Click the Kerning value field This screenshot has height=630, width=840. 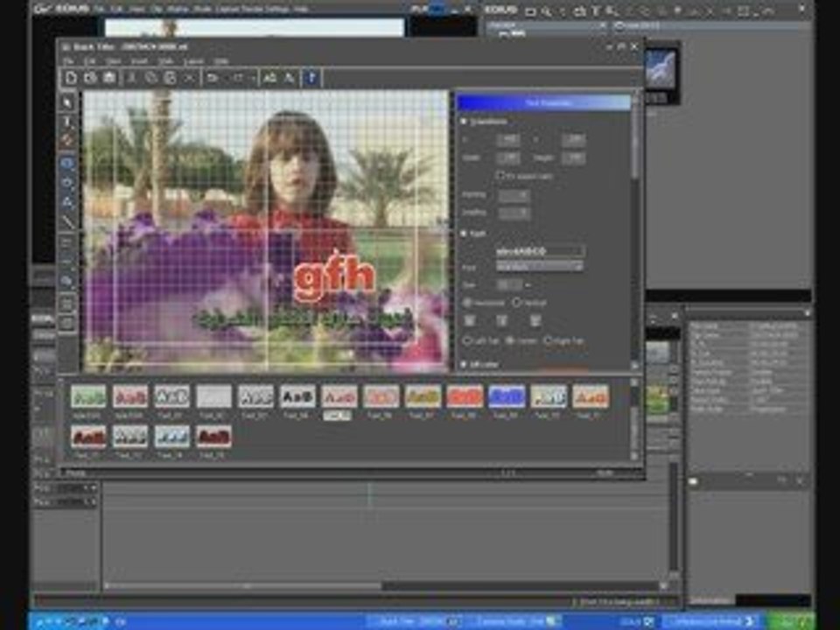(x=514, y=195)
